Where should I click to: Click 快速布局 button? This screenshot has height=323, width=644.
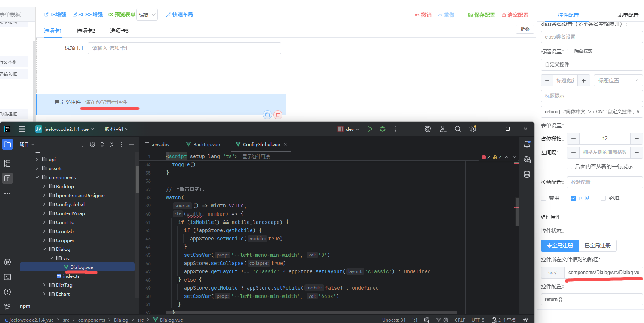tap(180, 15)
